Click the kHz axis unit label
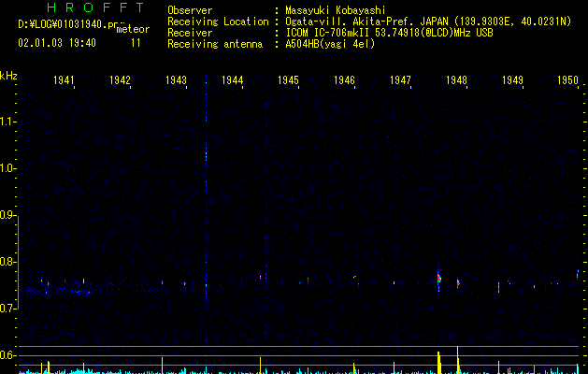The image size is (588, 374). 8,76
